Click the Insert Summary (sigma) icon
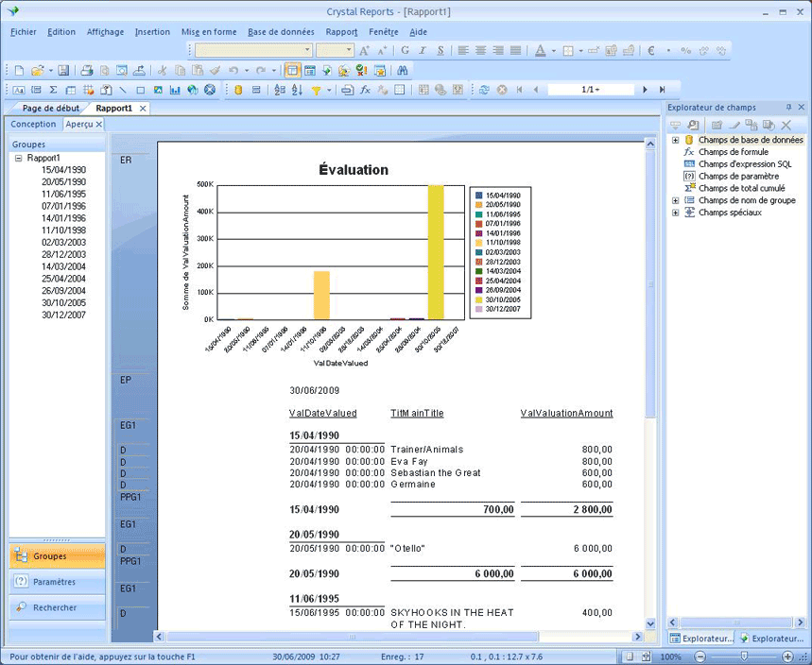Screen dimensions: 812x665 53,90
